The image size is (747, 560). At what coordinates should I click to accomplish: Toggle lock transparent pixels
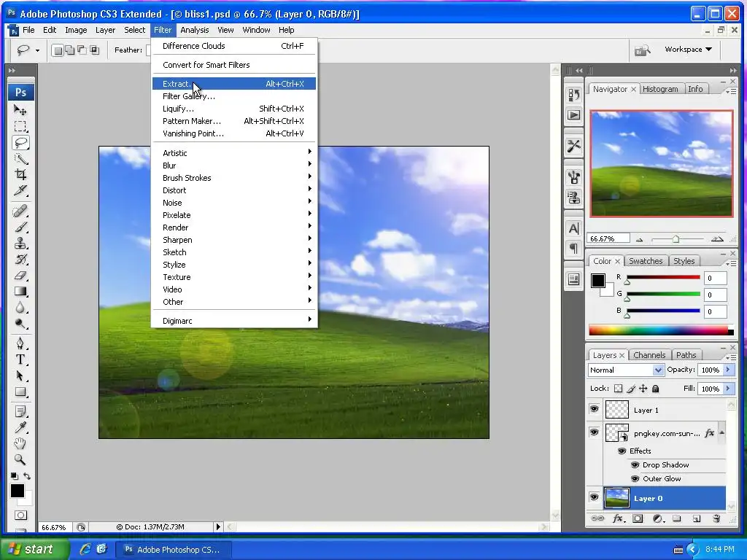(x=618, y=389)
